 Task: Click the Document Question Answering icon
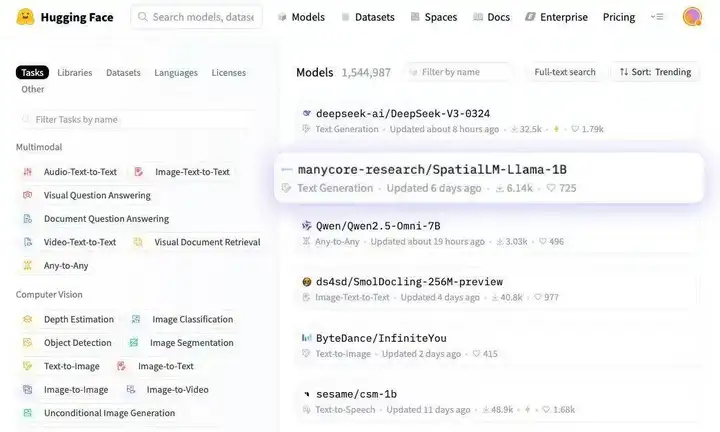(x=28, y=219)
